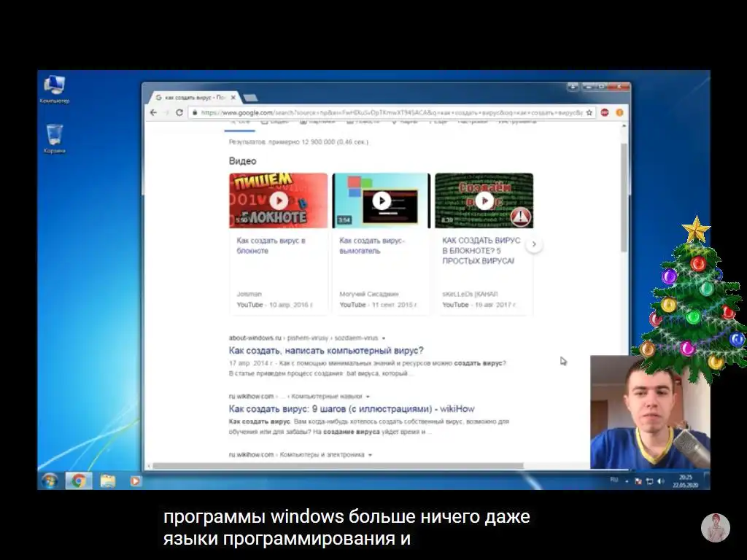Open a new Chrome tab
The width and height of the screenshot is (747, 560).
[x=250, y=98]
